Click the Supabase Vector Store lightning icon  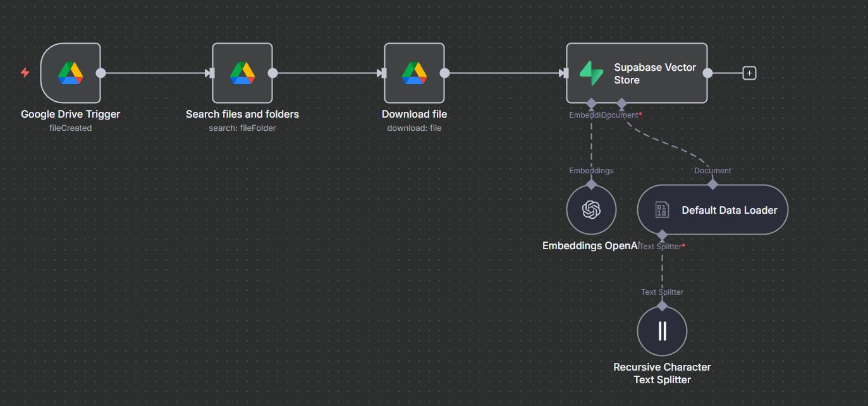[592, 73]
